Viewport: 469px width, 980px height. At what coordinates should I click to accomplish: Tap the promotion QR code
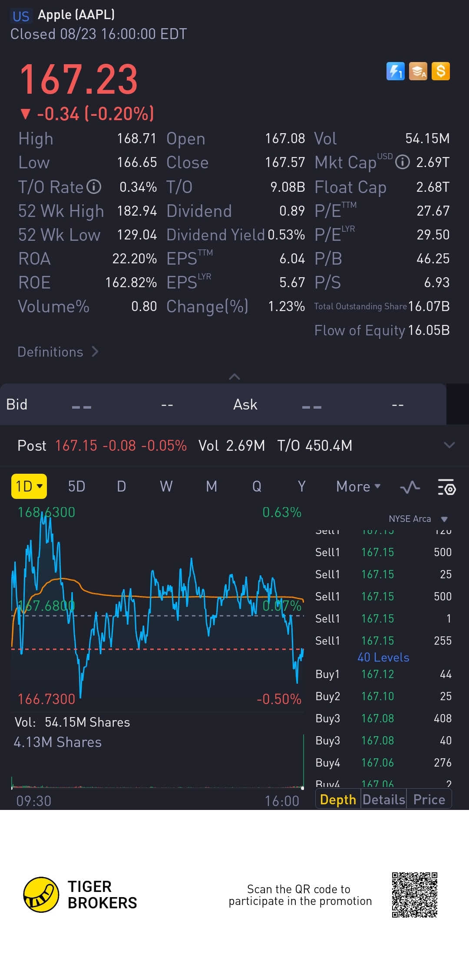[x=414, y=895]
